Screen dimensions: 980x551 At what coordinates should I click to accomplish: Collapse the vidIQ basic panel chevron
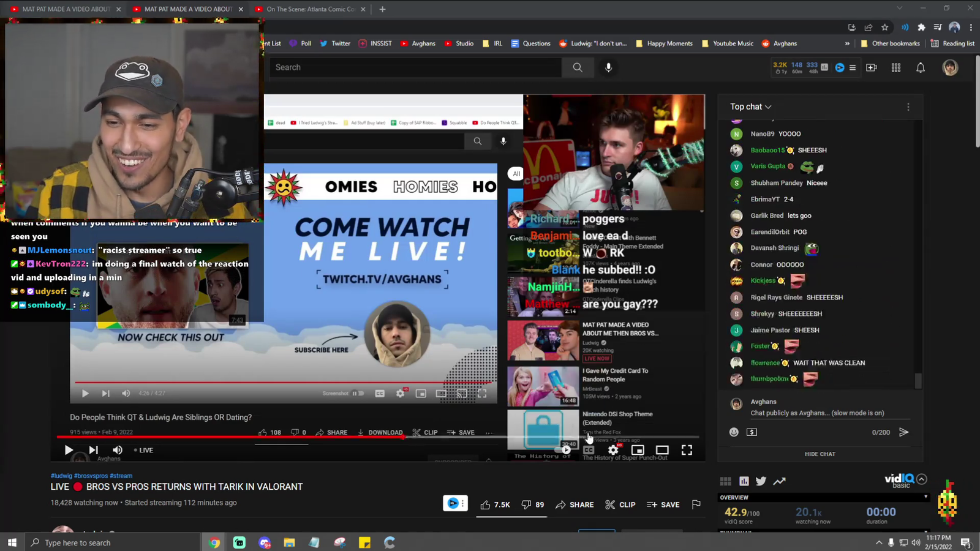922,479
